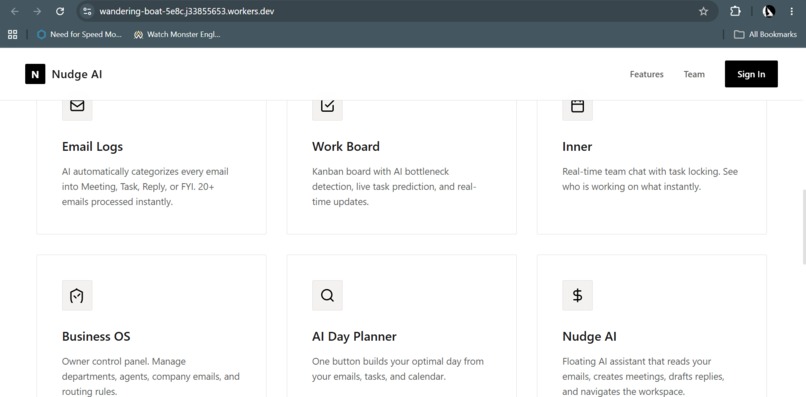Go to Features in the navigation
This screenshot has width=806, height=397.
(x=647, y=75)
